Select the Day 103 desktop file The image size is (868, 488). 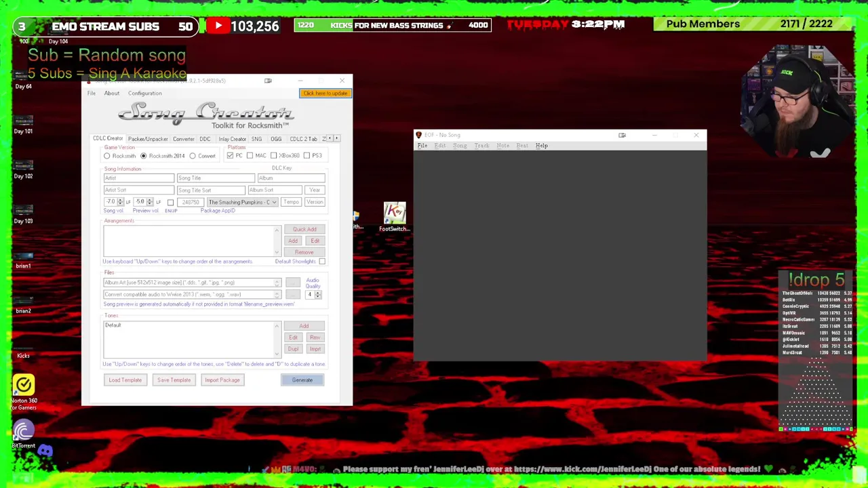click(x=23, y=213)
